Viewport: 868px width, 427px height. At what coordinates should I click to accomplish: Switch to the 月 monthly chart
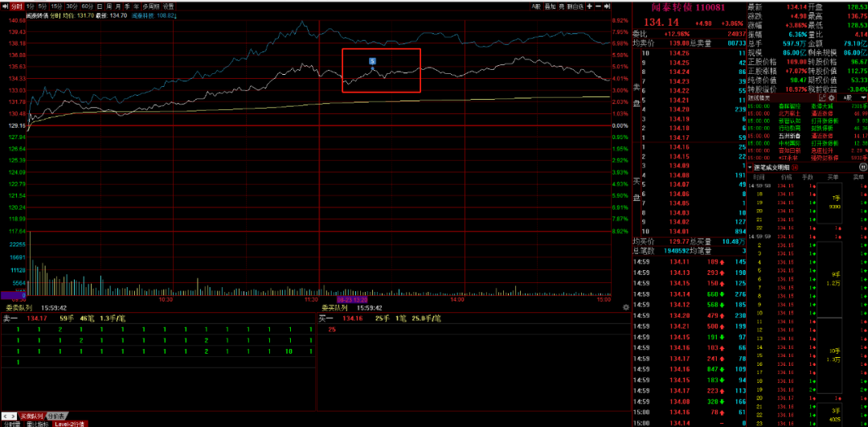point(118,6)
